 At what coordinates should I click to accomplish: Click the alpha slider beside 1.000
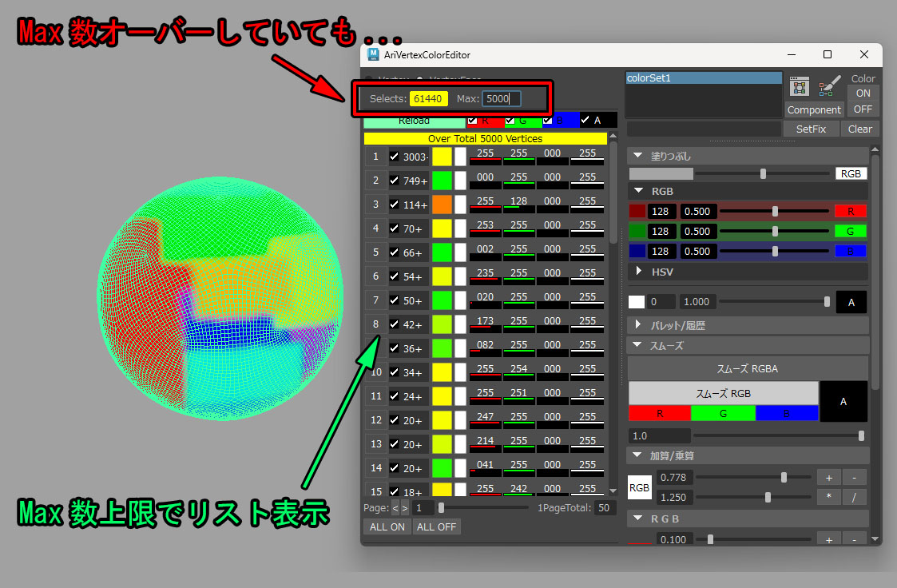[775, 301]
